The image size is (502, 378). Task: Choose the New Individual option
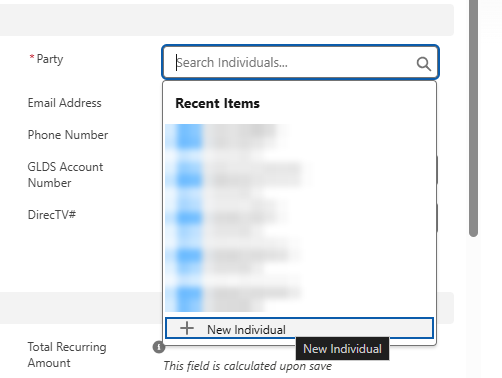(299, 328)
